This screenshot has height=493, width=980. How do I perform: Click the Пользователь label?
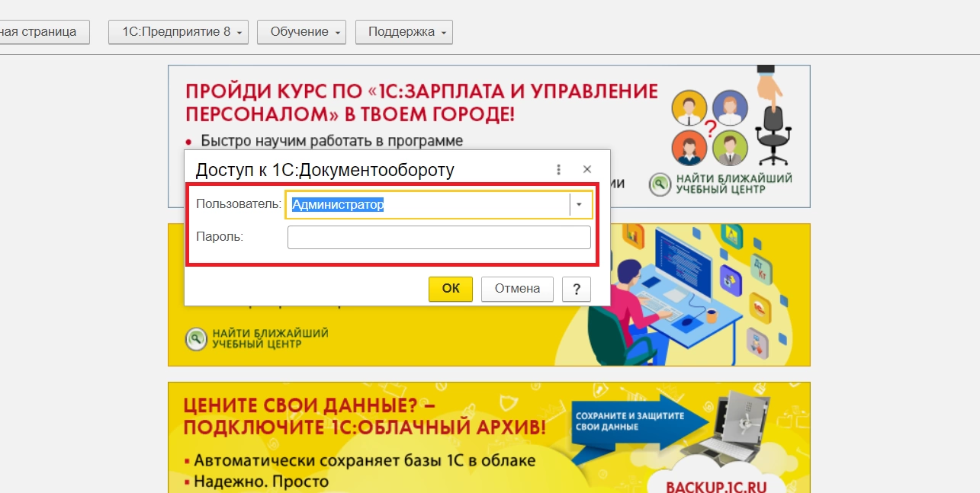(239, 204)
